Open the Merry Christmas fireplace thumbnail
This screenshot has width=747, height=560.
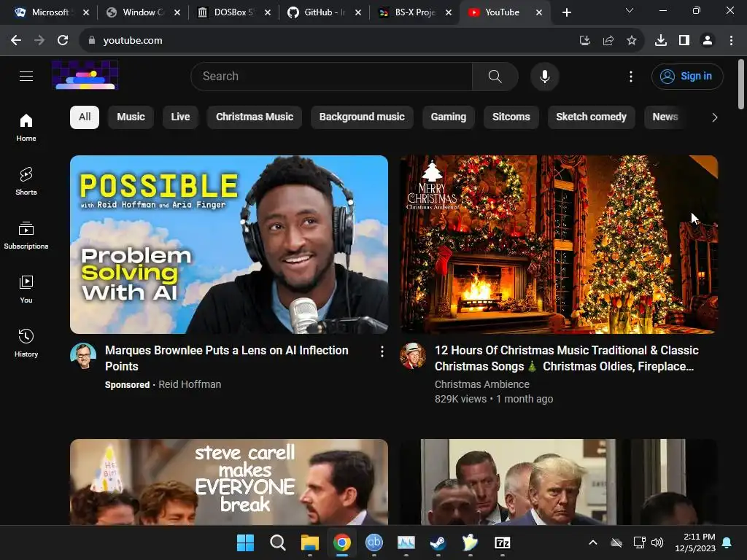click(x=558, y=244)
